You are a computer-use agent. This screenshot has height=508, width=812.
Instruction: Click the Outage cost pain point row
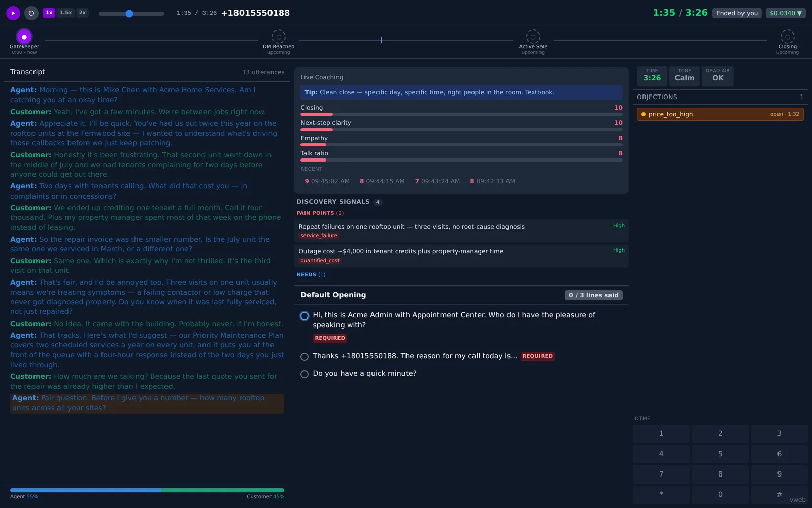click(x=461, y=256)
